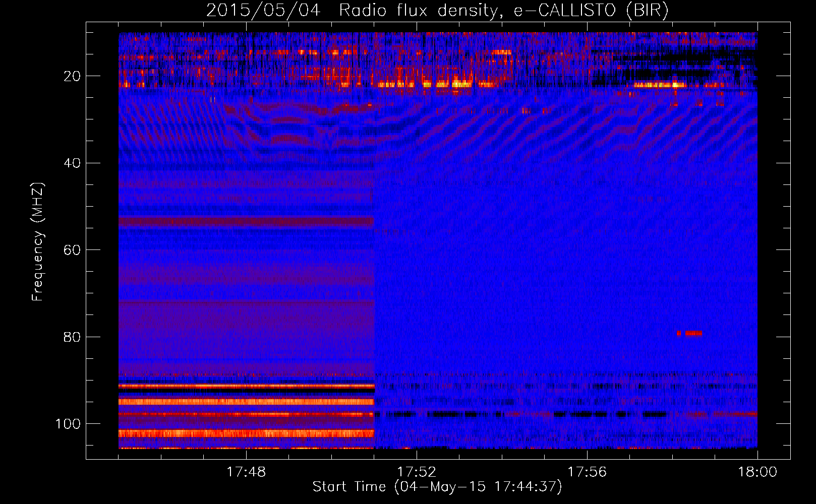Screen dimensions: 816x504
Task: Click the '20' frequency tick label
Action: tap(72, 76)
